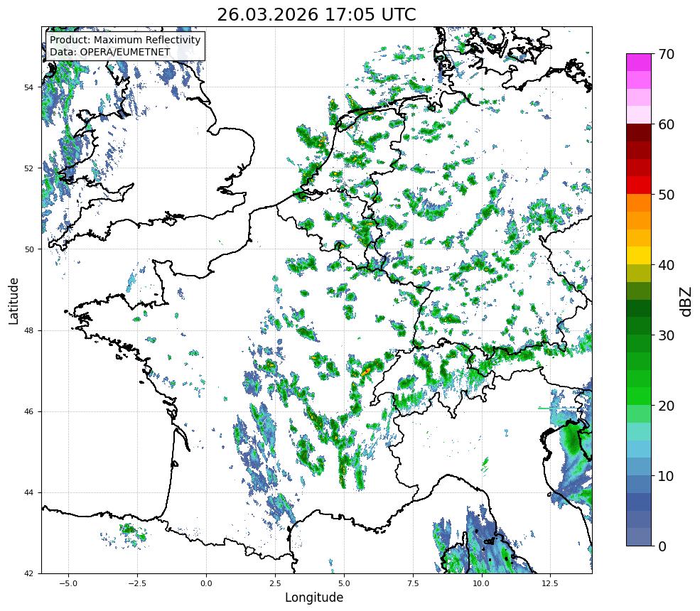Click the colorbar tick label 70
The width and height of the screenshot is (700, 611).
click(666, 54)
